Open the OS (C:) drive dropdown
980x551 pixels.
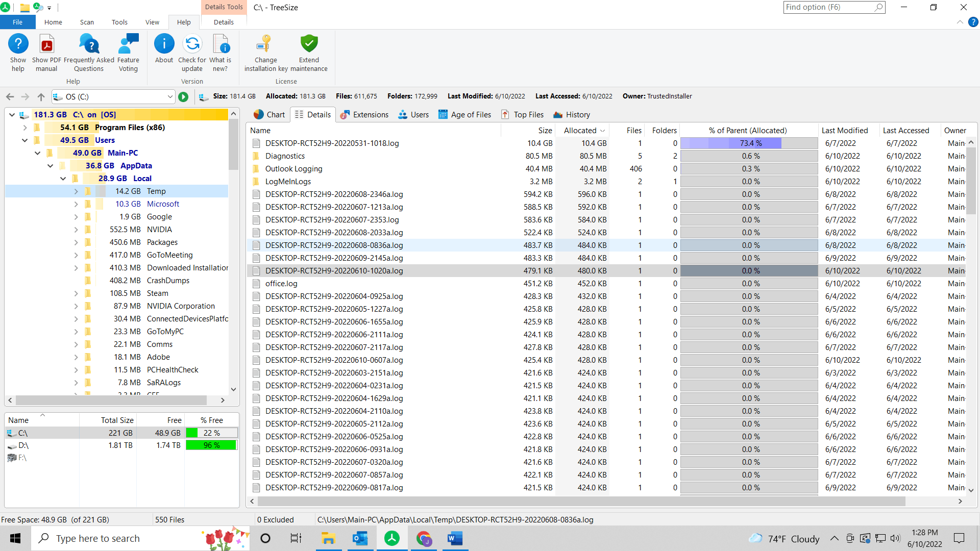pyautogui.click(x=170, y=97)
